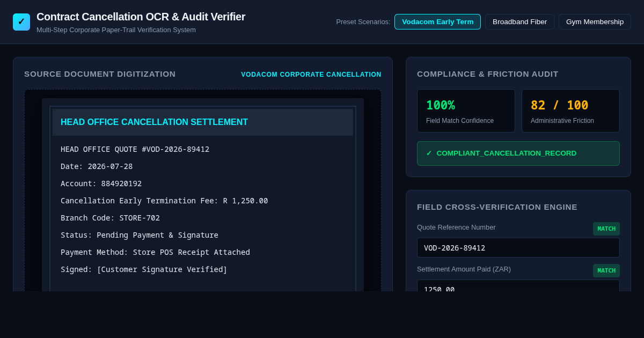Choose the Gym Membership preset scenario

point(595,22)
